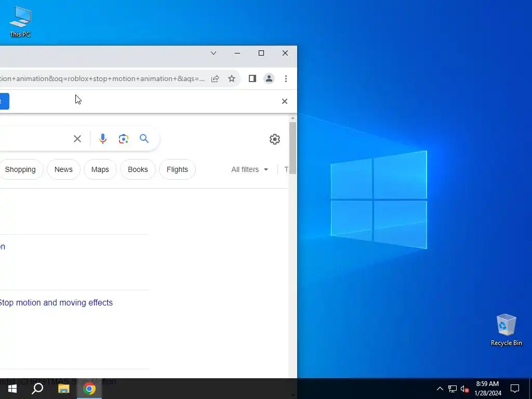Clear the Google search box text

77,139
